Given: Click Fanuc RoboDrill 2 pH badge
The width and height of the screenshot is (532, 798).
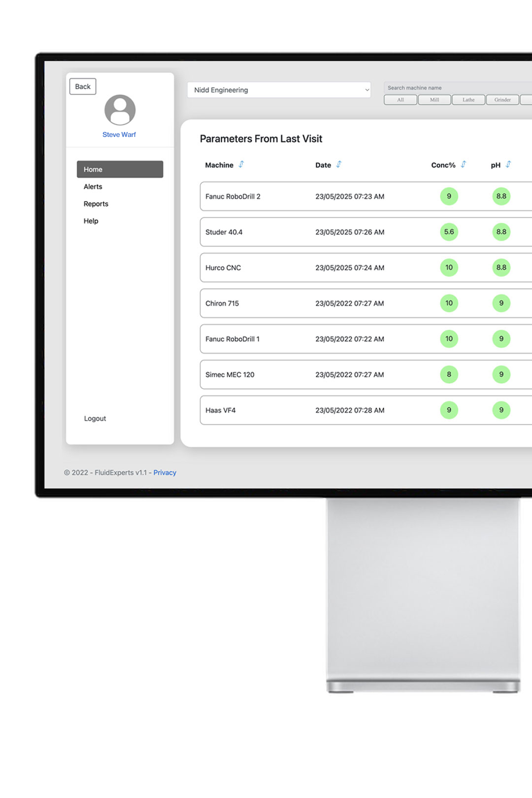Looking at the screenshot, I should tap(501, 197).
